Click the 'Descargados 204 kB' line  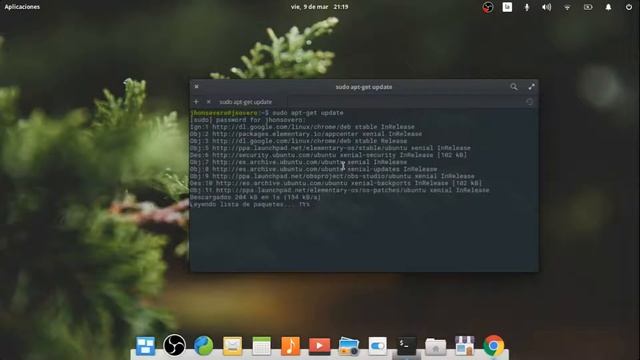point(255,197)
